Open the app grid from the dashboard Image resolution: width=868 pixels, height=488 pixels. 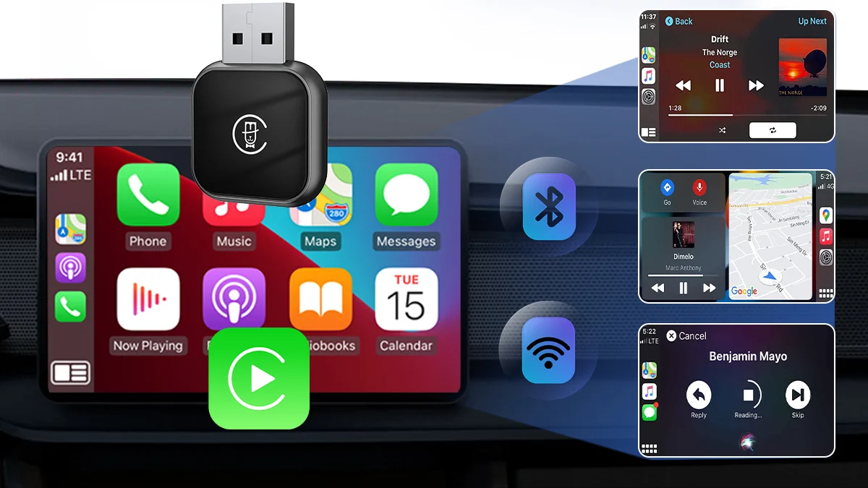(825, 291)
